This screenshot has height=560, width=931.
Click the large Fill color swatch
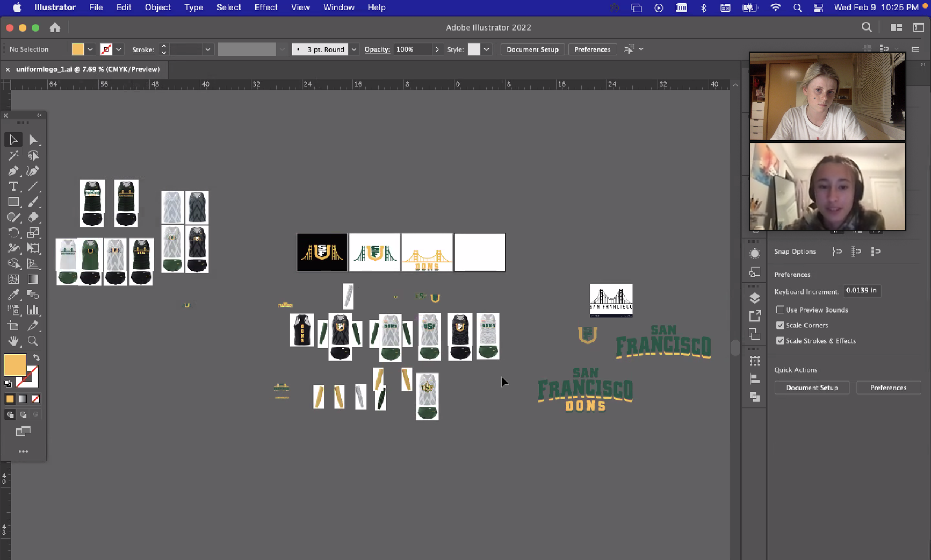click(x=15, y=365)
